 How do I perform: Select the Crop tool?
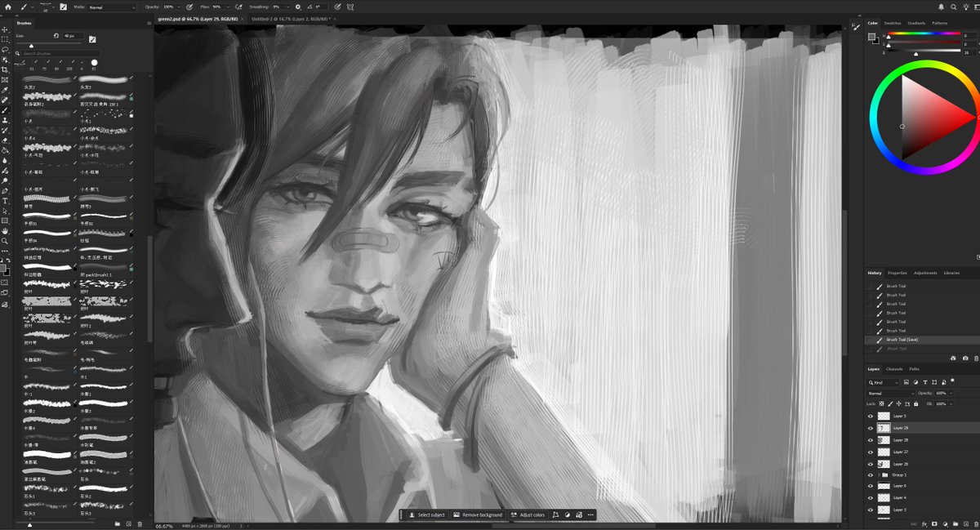click(5, 69)
